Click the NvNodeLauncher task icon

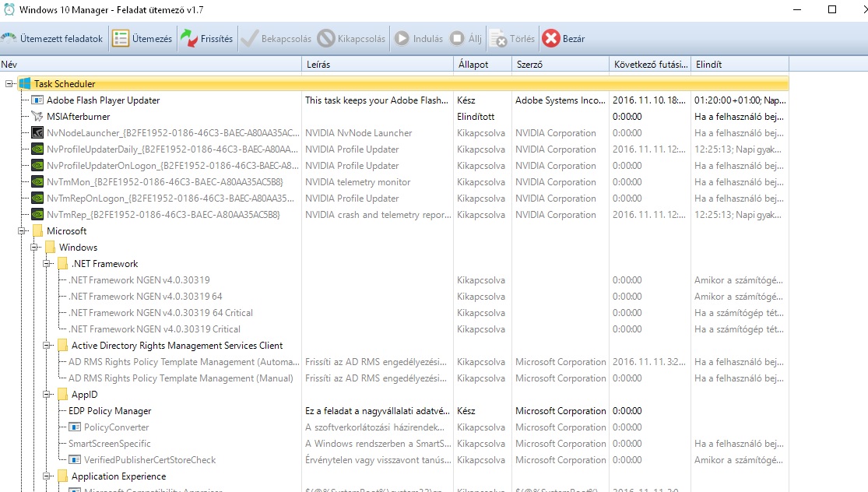pos(37,133)
